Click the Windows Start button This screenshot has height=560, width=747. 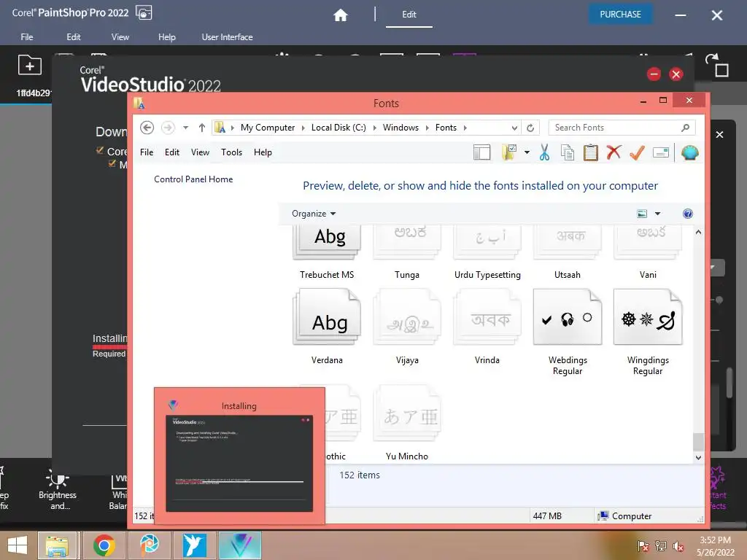[18, 545]
